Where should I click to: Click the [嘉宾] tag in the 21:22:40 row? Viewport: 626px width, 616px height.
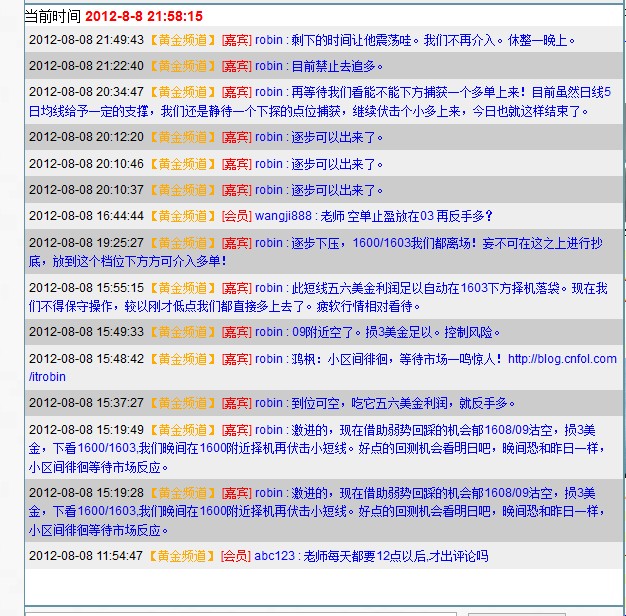236,66
